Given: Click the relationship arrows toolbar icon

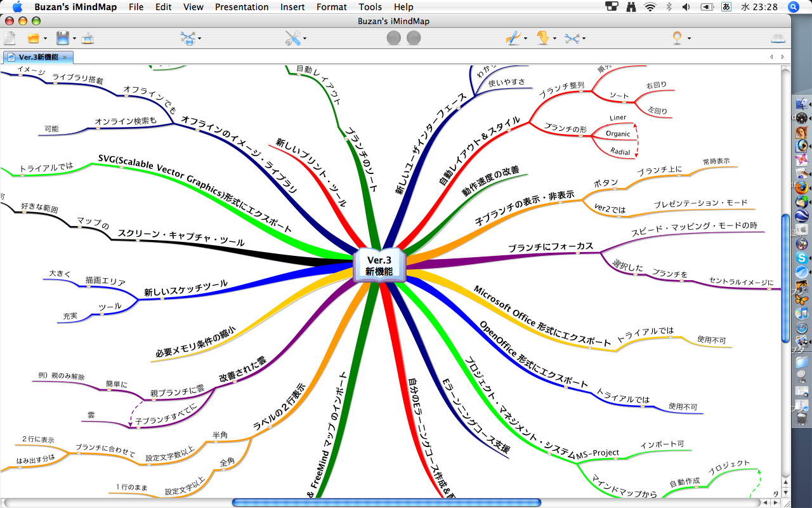Looking at the screenshot, I should [x=572, y=38].
